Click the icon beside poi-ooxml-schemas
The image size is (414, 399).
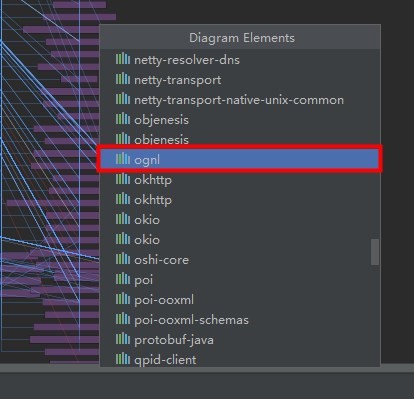click(x=123, y=319)
